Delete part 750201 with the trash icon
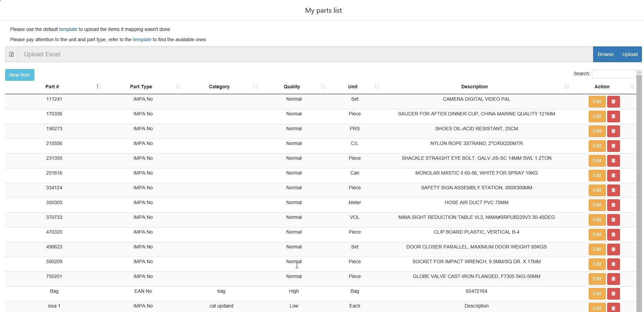 pyautogui.click(x=613, y=279)
